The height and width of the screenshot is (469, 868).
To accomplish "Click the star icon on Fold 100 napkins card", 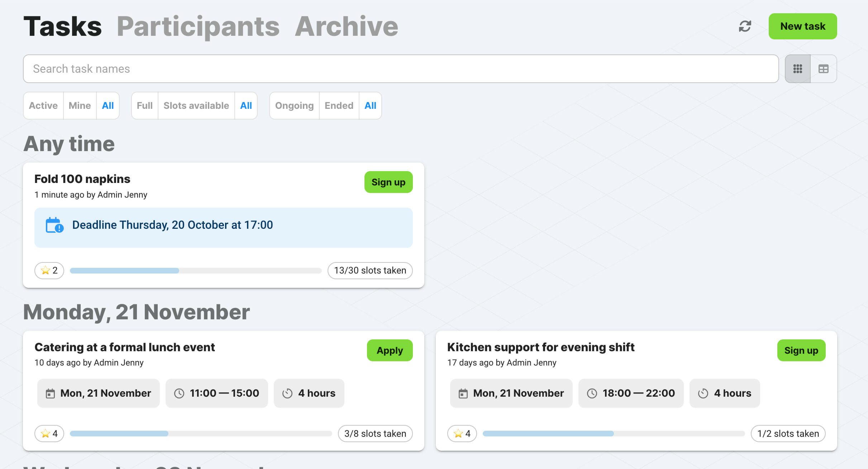I will (45, 271).
